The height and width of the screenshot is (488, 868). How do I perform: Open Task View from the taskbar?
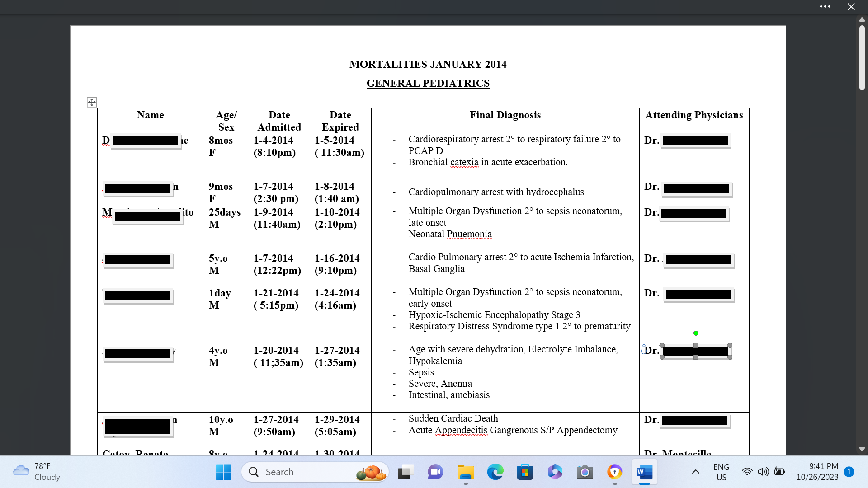click(x=406, y=472)
